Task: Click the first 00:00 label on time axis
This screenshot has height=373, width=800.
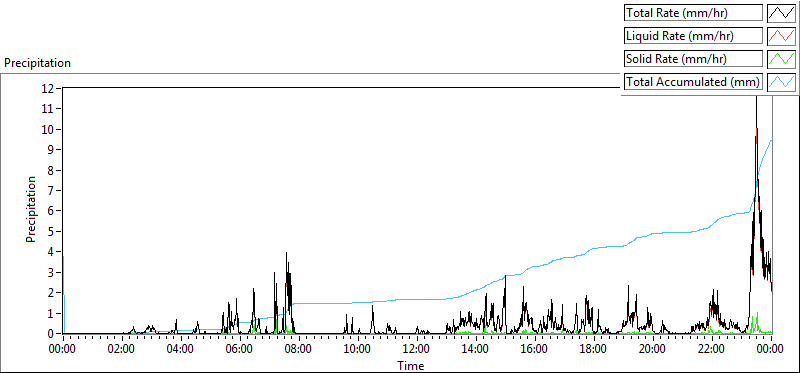Action: click(63, 350)
